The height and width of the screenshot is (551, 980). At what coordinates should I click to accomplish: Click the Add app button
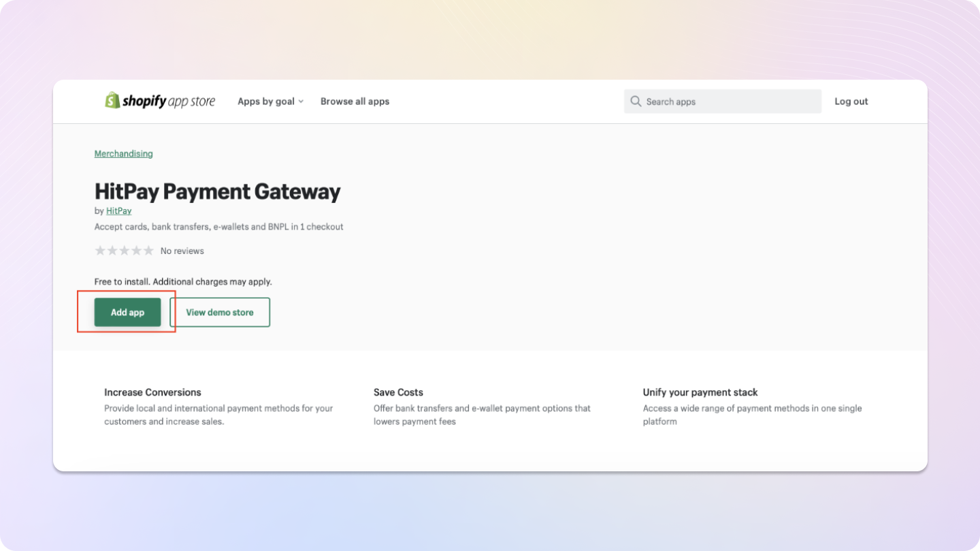click(x=128, y=313)
